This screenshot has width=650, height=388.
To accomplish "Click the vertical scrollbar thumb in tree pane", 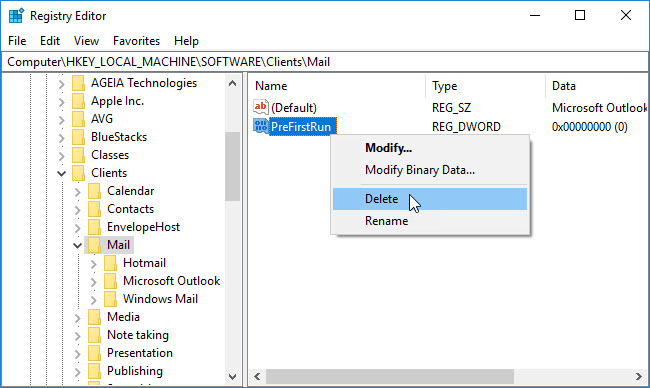I will click(233, 166).
